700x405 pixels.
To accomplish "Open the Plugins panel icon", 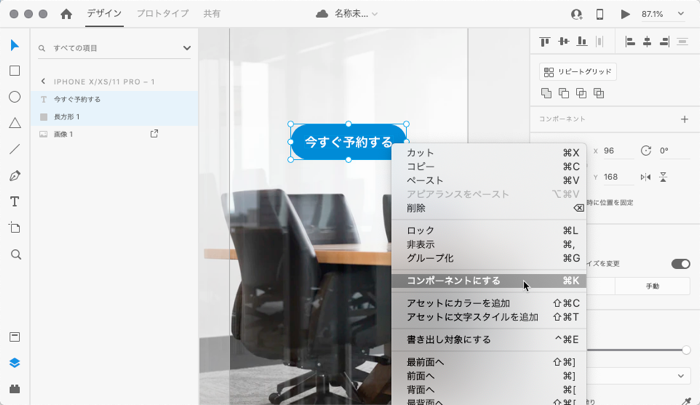I will point(15,389).
